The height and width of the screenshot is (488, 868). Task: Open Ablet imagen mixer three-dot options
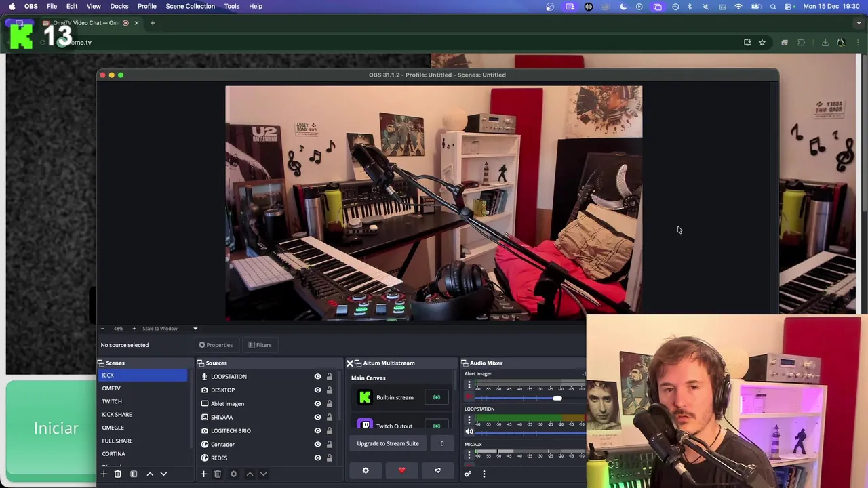click(x=469, y=385)
